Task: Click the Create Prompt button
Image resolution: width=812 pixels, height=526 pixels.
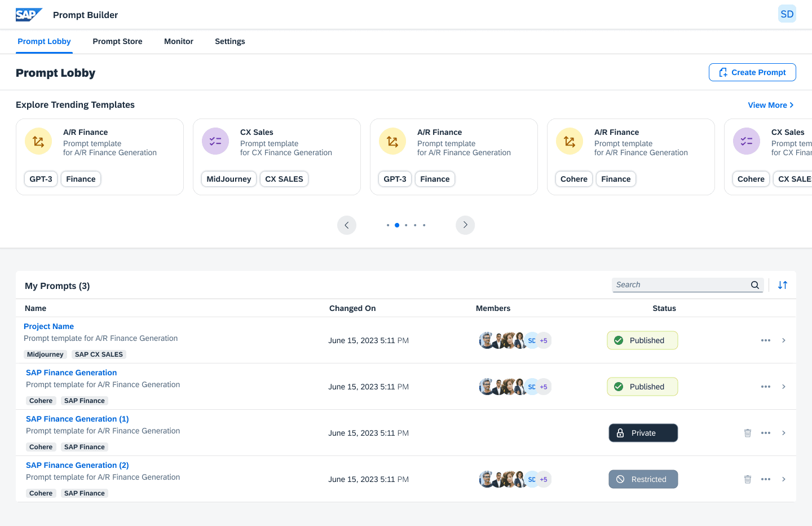Action: pos(752,72)
